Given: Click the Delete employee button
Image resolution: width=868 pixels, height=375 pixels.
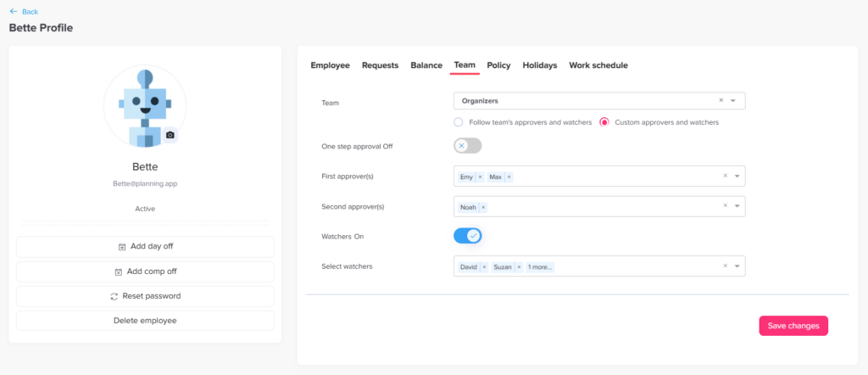Looking at the screenshot, I should (x=145, y=321).
